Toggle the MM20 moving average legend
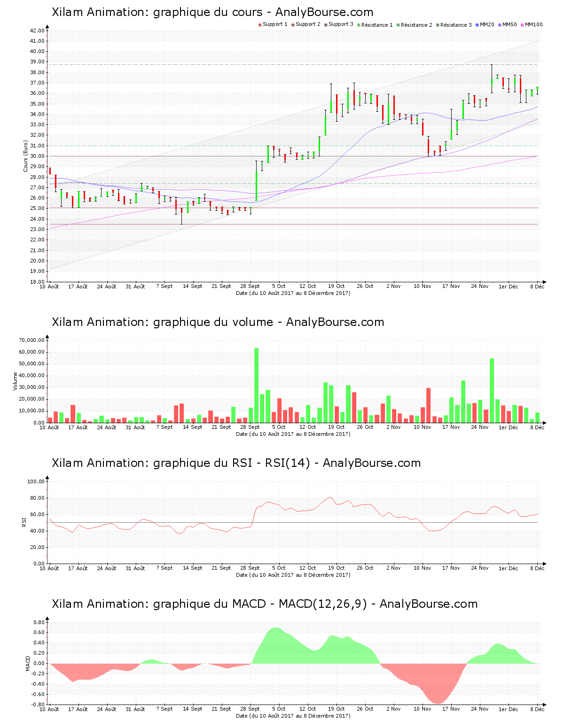 pyautogui.click(x=485, y=24)
